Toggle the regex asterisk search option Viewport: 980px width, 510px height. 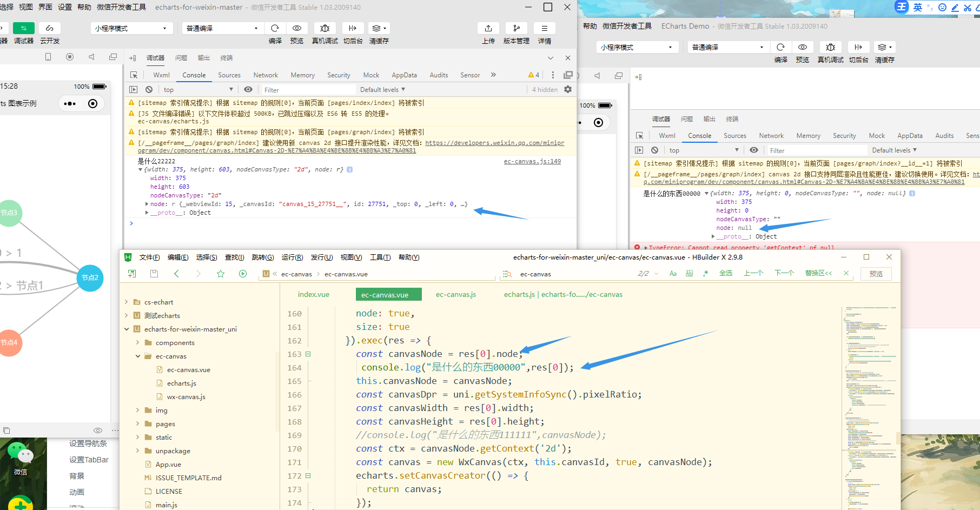706,274
